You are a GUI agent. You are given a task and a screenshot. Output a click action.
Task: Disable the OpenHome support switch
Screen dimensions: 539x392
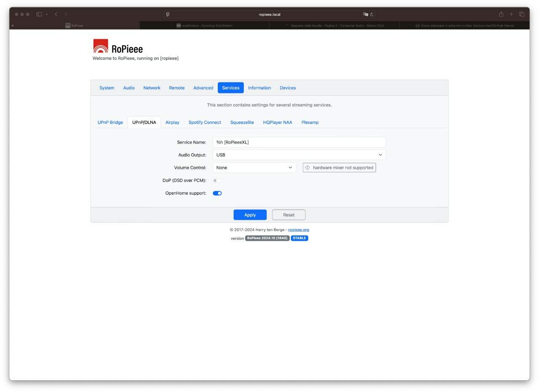tap(217, 193)
